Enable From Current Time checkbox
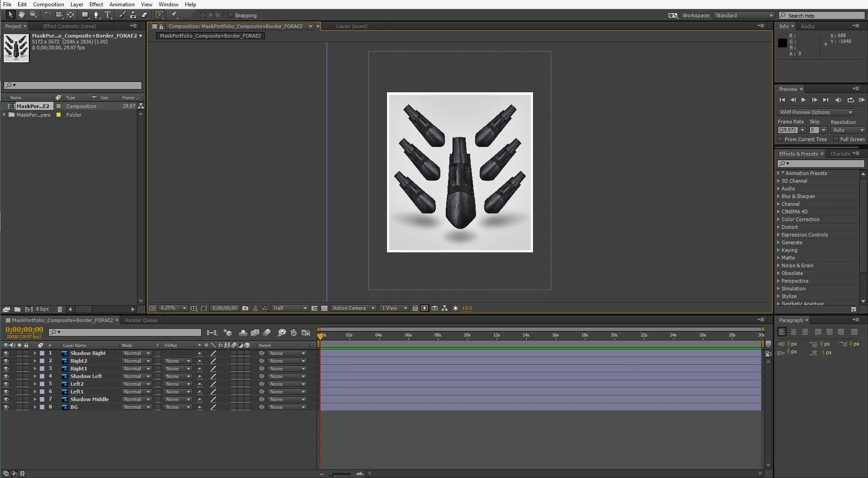 click(x=780, y=139)
